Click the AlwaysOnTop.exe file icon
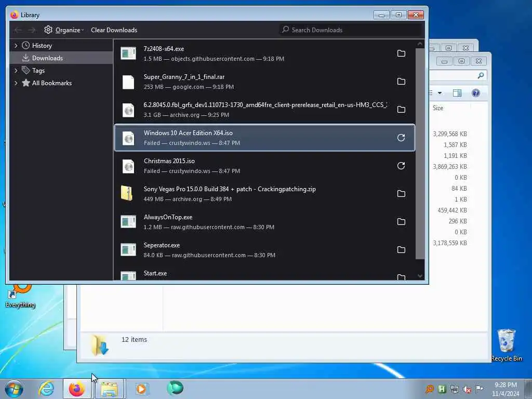Screen dimensions: 532x399 tap(128, 222)
